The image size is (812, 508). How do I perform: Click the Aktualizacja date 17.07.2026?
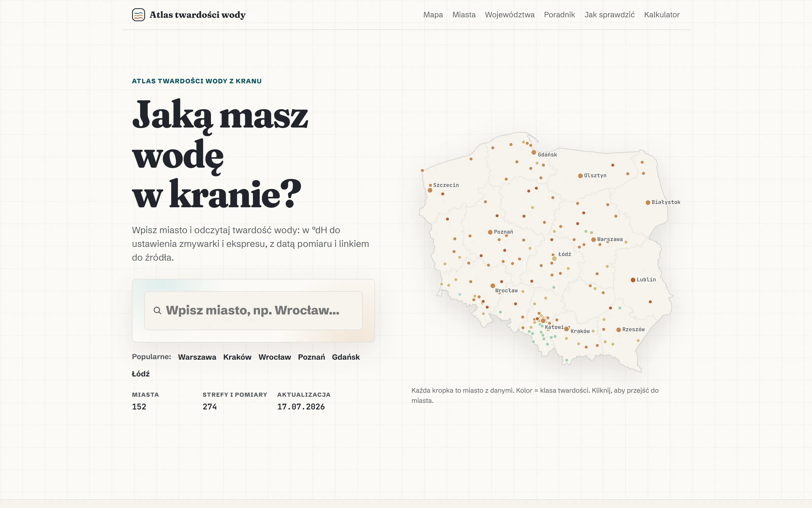[x=301, y=407]
